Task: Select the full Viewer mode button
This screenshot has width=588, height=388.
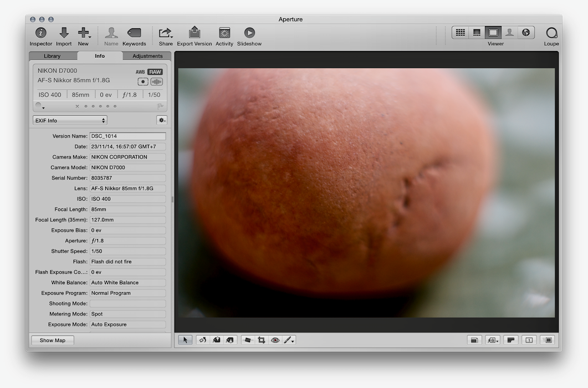Action: 493,33
